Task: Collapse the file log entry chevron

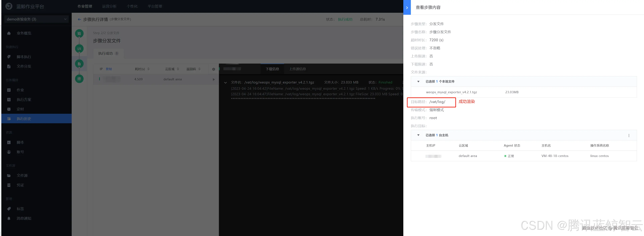Action: tap(225, 83)
